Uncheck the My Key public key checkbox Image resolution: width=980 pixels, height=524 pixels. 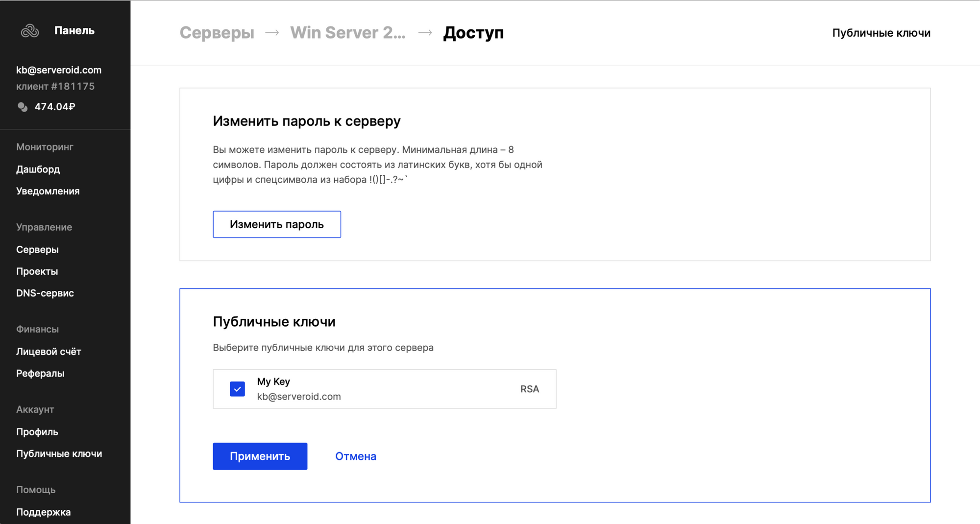pyautogui.click(x=237, y=389)
